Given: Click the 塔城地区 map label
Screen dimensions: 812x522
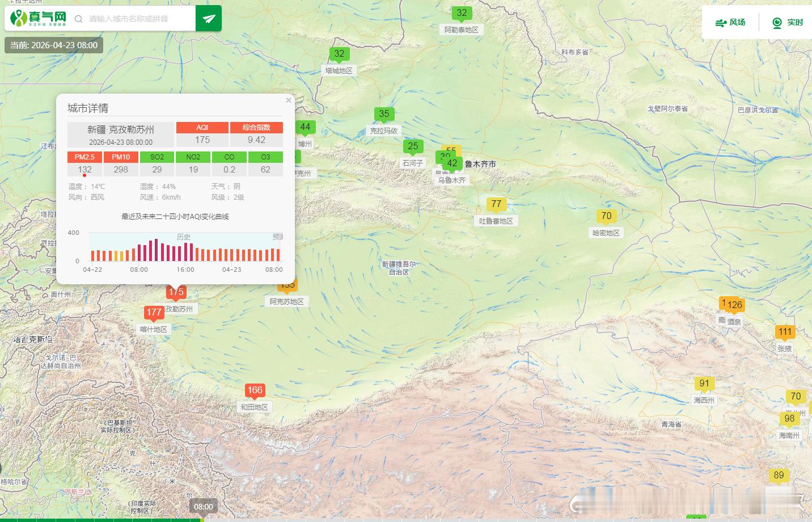Looking at the screenshot, I should pos(339,71).
